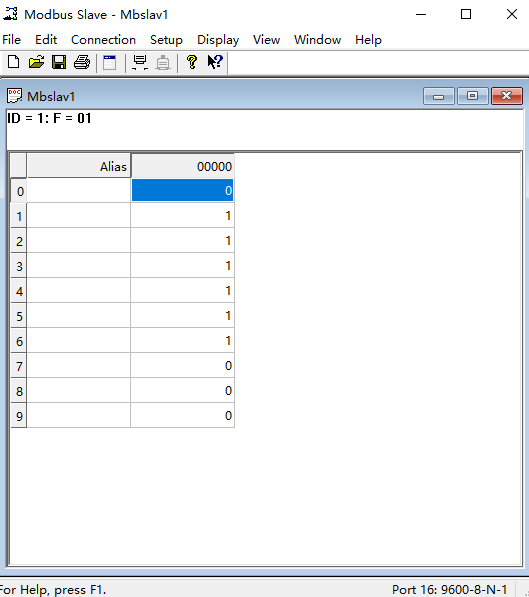Click the Alias cell in row 1

(x=79, y=215)
